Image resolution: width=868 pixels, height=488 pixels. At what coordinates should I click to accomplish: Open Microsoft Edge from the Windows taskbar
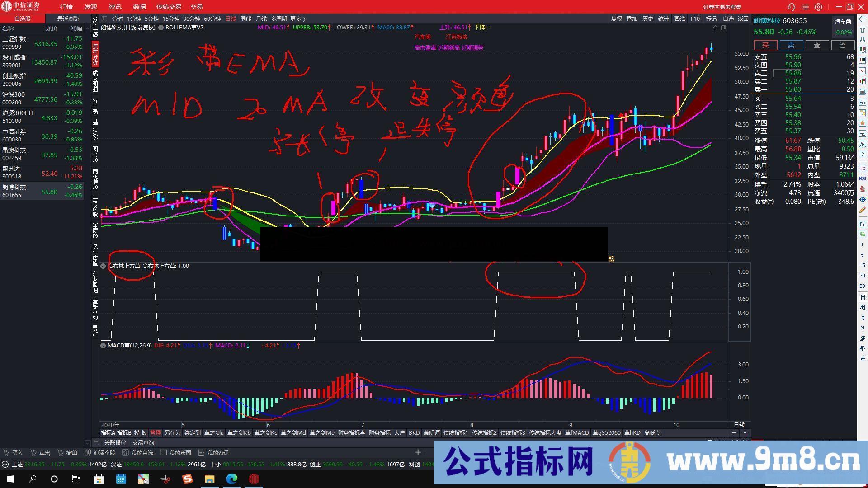point(233,479)
